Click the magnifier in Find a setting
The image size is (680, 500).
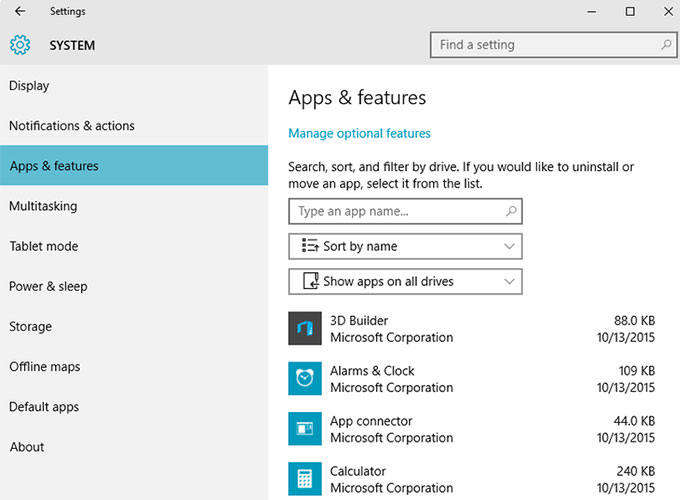[666, 44]
